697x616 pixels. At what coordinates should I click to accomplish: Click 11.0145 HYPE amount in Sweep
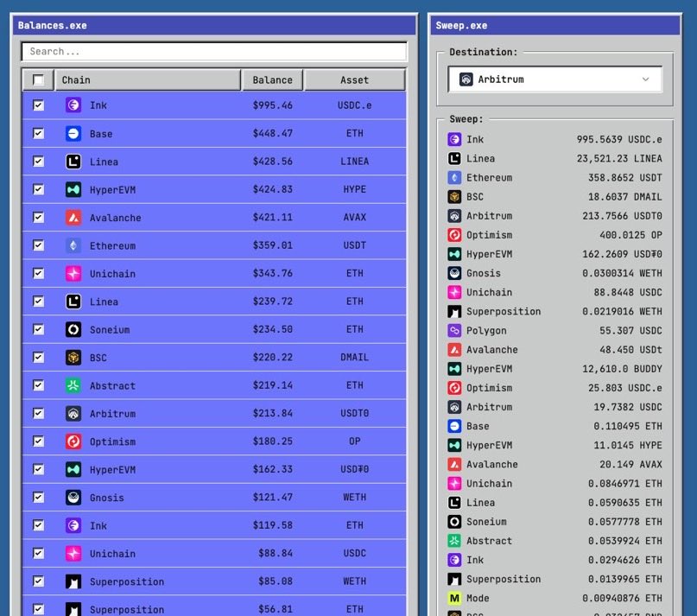pos(628,446)
